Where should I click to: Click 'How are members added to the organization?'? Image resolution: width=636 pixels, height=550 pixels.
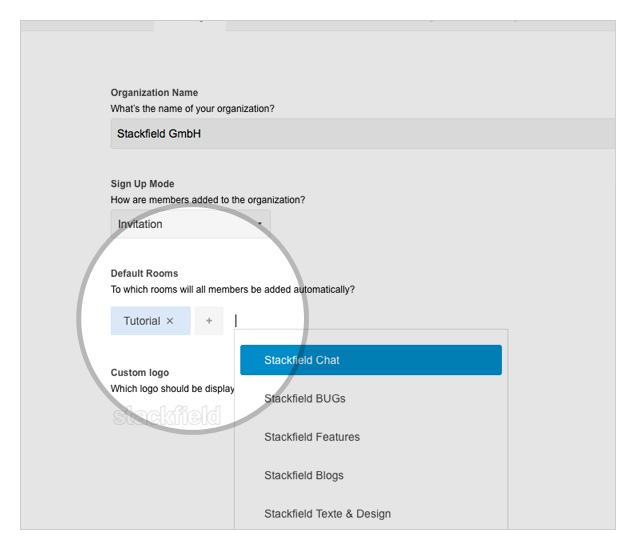208,200
